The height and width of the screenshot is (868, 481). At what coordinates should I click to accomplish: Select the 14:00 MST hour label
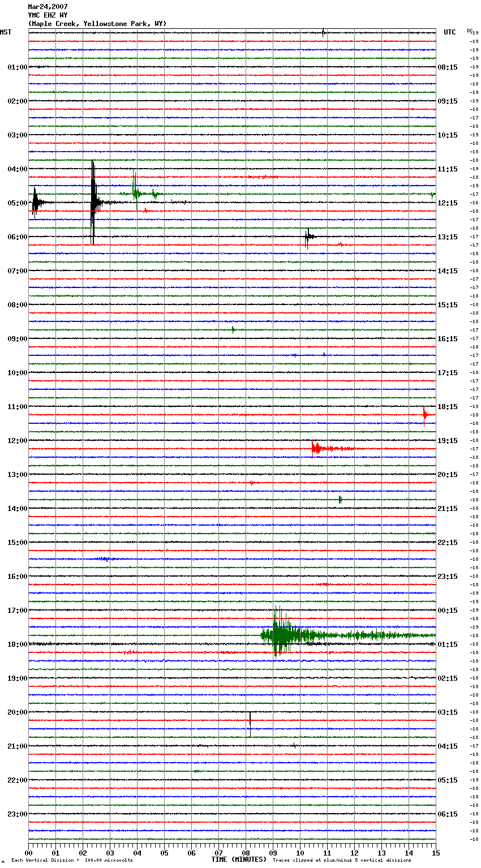tap(17, 509)
